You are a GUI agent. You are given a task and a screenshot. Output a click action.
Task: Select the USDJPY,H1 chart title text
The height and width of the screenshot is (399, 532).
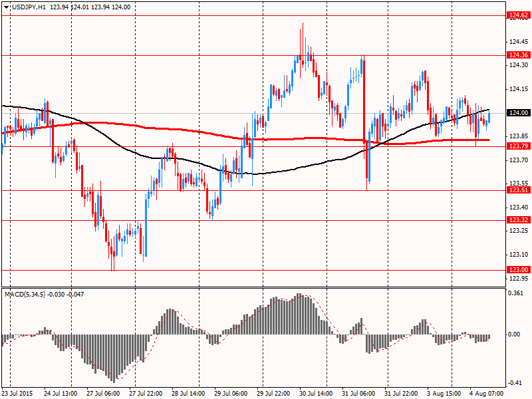coord(29,7)
